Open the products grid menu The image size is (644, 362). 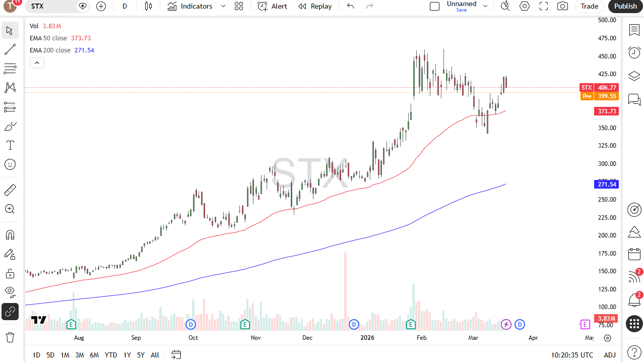pyautogui.click(x=634, y=324)
